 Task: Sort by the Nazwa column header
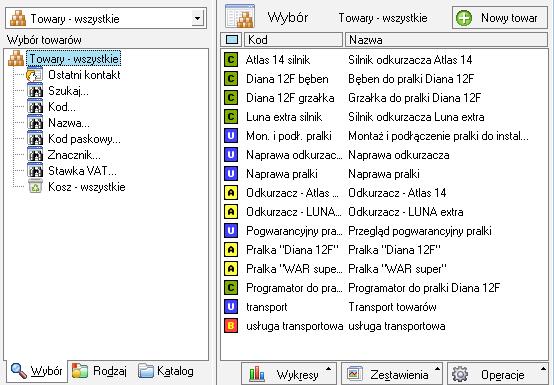point(446,40)
